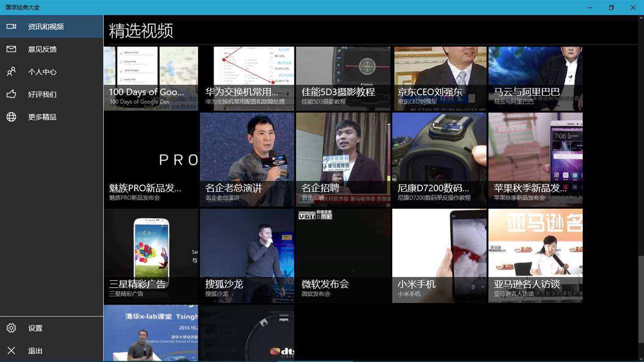Play the 佳能5D3摄影教程 video
644x362 pixels.
pyautogui.click(x=343, y=79)
